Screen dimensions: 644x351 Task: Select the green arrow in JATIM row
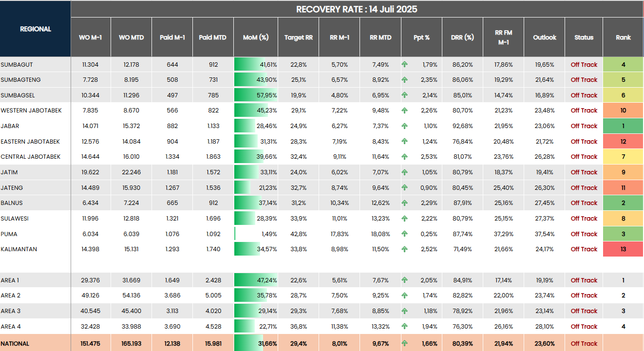(x=404, y=172)
